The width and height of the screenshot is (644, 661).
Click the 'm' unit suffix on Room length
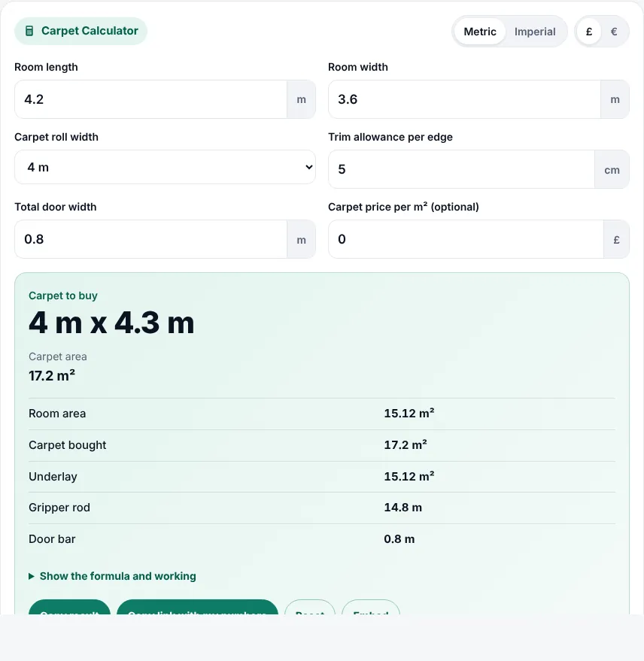coord(301,99)
